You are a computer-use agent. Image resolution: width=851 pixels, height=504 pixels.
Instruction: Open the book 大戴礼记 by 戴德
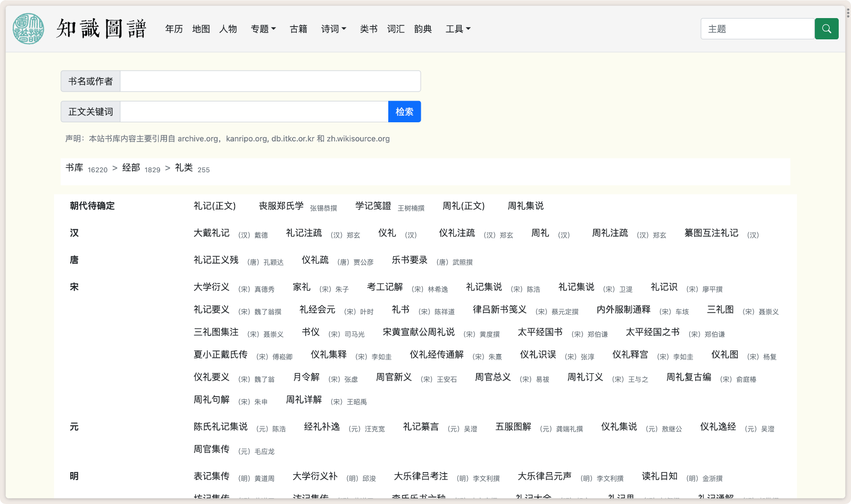coord(211,233)
